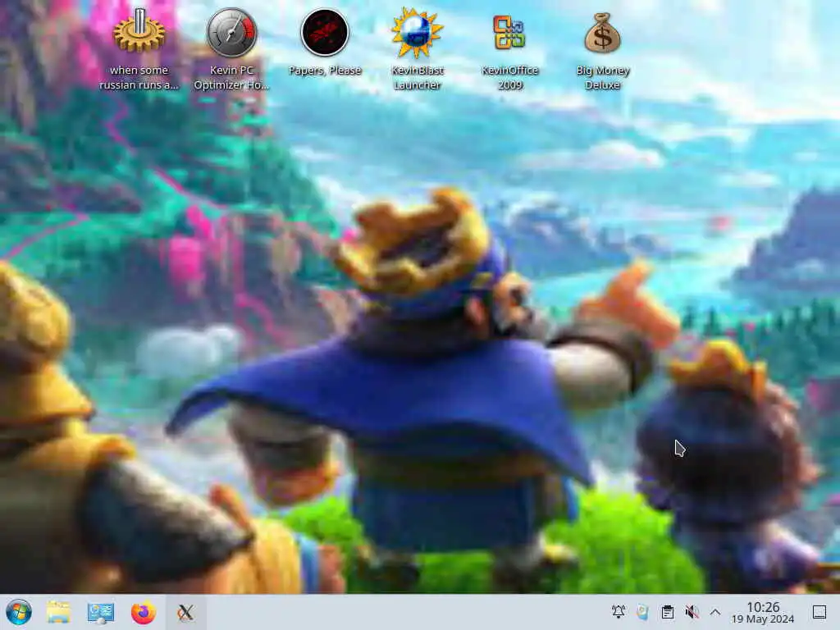This screenshot has height=630, width=840.
Task: Open clipboard tray icon
Action: tap(668, 612)
